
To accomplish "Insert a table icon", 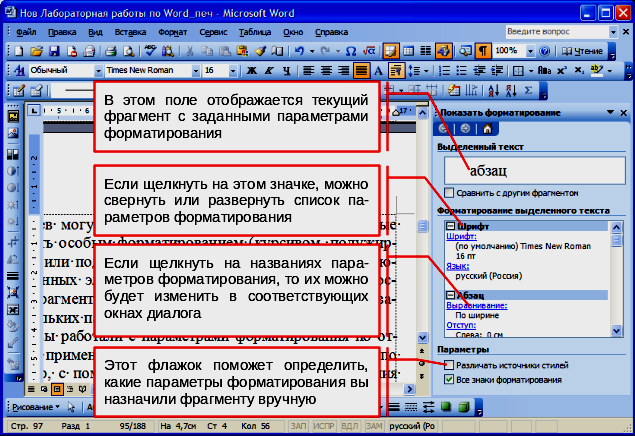I will coord(408,51).
